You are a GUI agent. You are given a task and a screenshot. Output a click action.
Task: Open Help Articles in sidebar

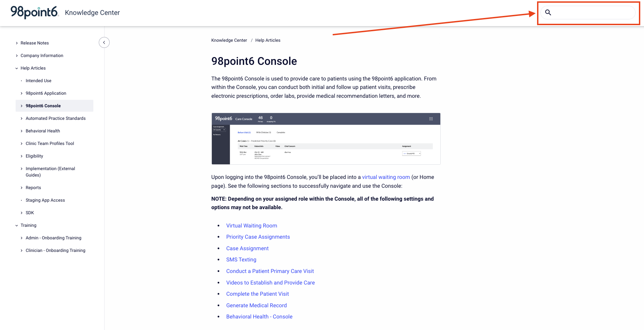tap(33, 68)
